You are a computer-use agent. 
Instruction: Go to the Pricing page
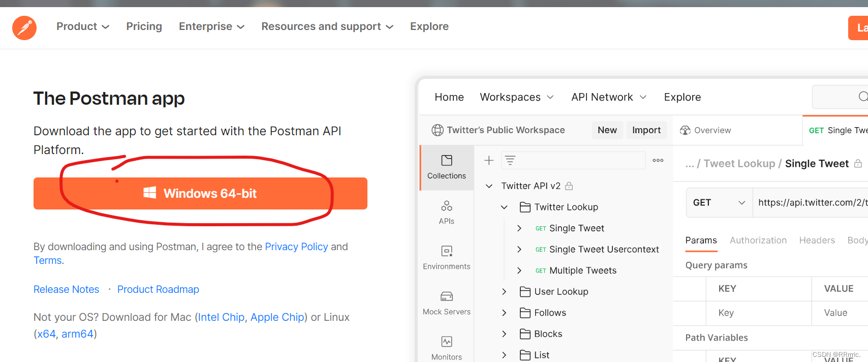pos(144,26)
